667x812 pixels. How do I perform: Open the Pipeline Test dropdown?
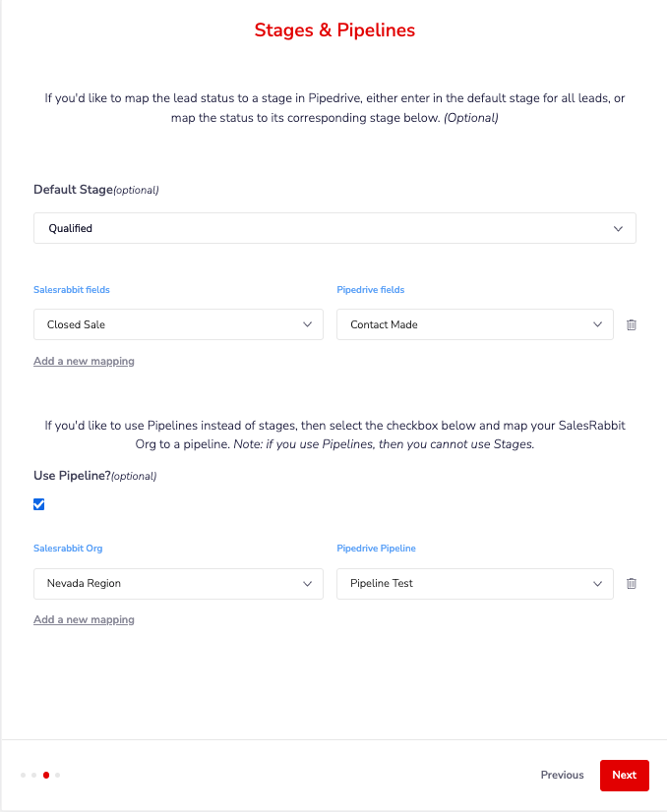pyautogui.click(x=475, y=584)
